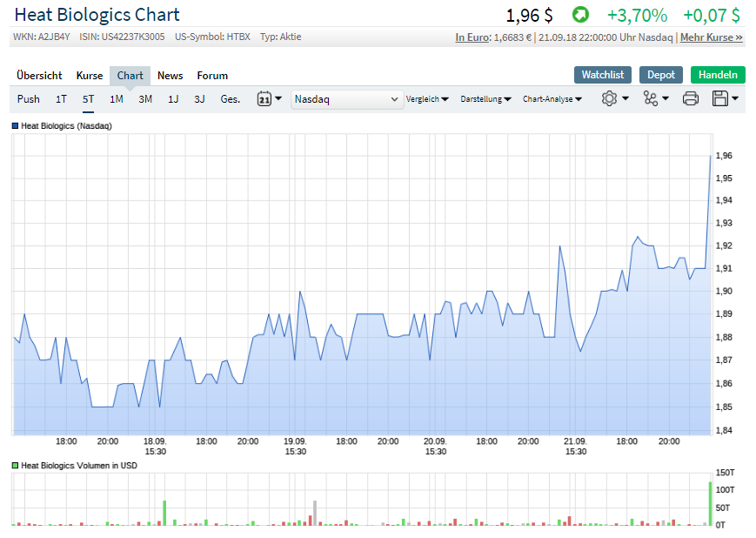
Task: Click the save chart disk icon
Action: (722, 99)
